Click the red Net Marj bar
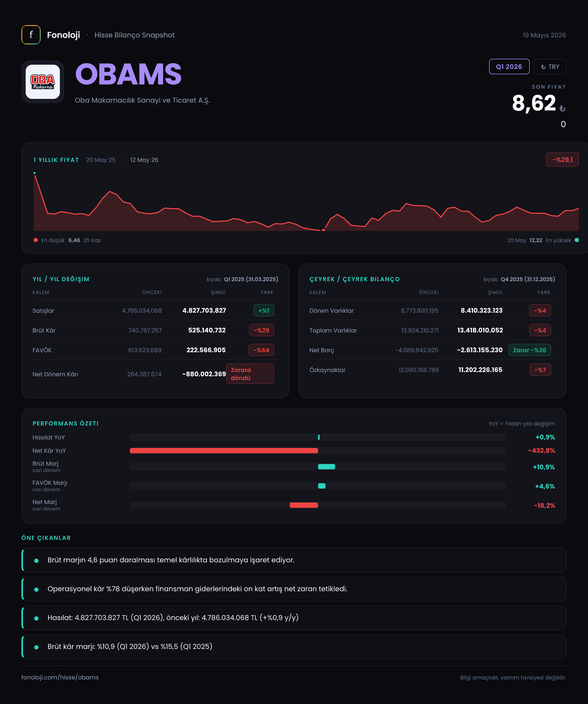This screenshot has height=704, width=588. coord(304,505)
